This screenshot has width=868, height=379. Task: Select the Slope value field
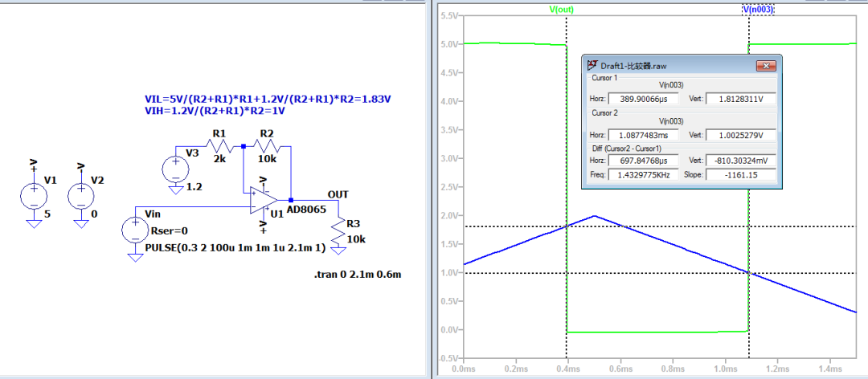pyautogui.click(x=741, y=174)
